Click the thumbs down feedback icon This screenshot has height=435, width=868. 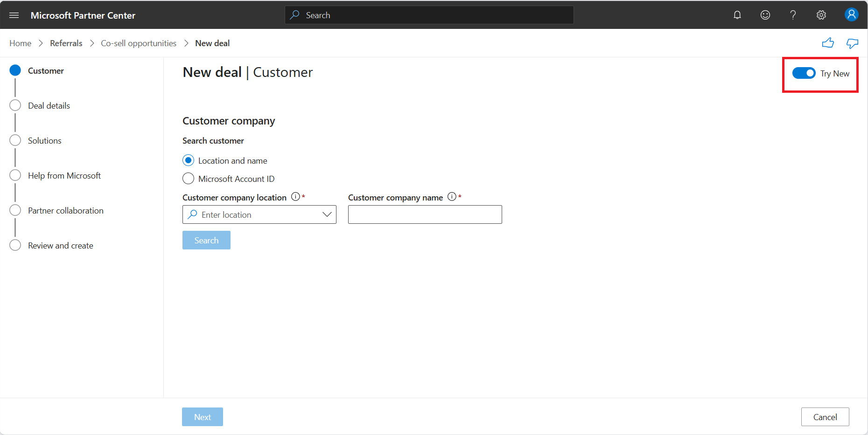tap(853, 43)
